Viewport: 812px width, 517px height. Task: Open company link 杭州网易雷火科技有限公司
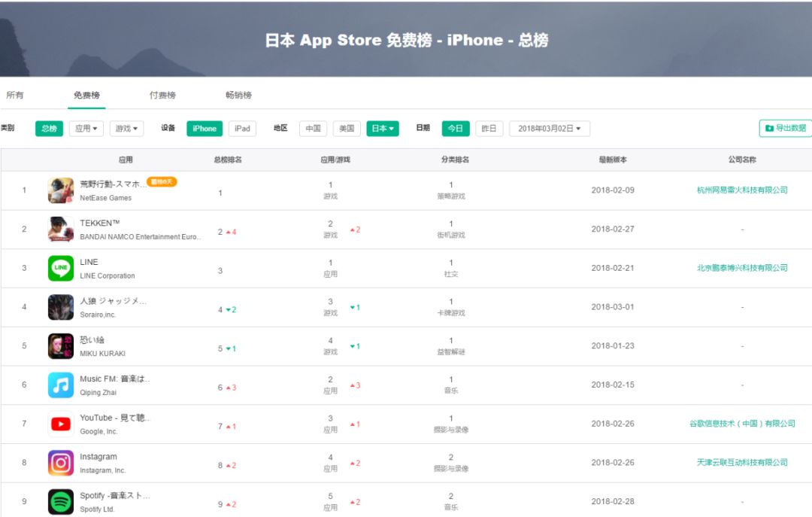[x=742, y=190]
